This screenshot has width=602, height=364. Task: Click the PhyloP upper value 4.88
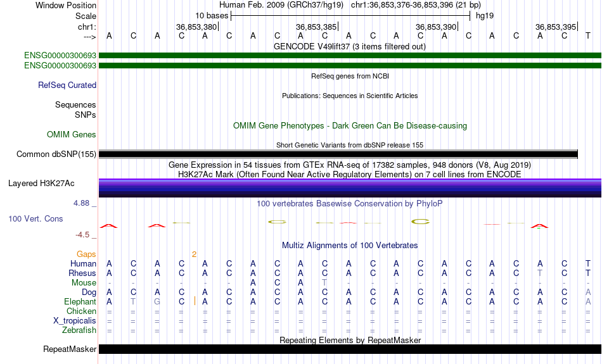coord(81,203)
